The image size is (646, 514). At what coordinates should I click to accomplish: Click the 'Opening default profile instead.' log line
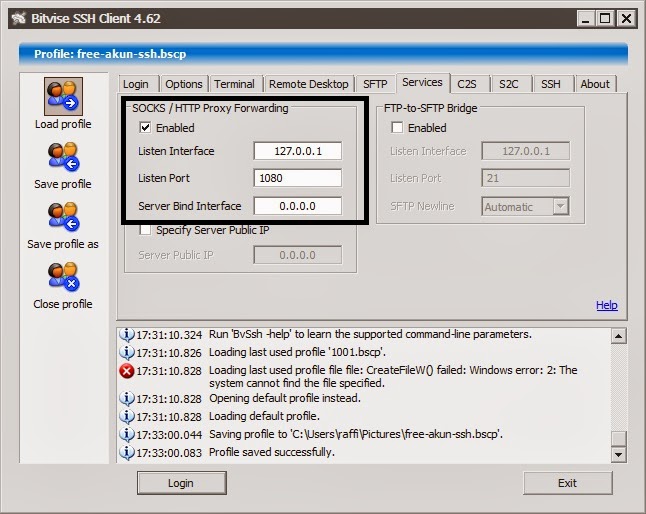(x=285, y=398)
